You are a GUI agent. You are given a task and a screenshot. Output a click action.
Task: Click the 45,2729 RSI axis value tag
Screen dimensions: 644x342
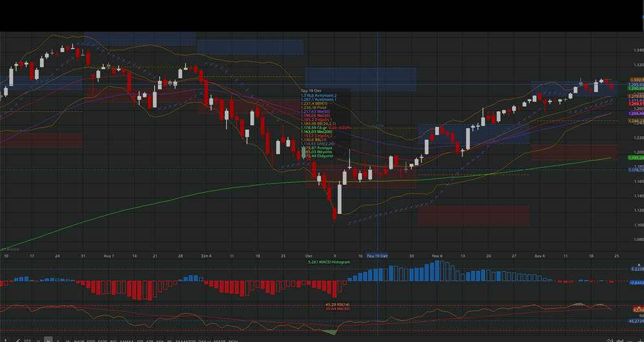636,321
